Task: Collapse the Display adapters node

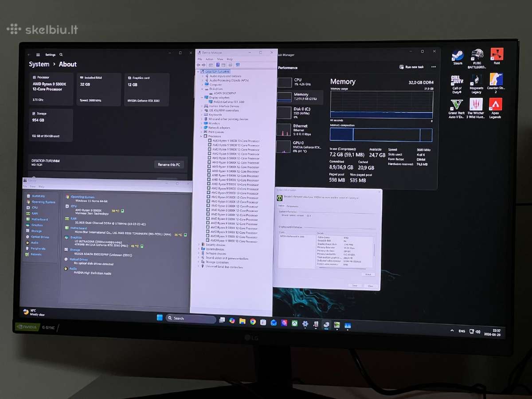Action: [202, 98]
